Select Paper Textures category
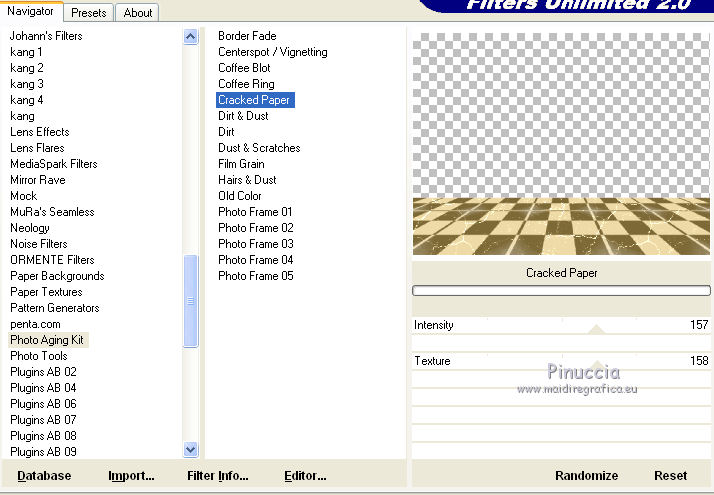The width and height of the screenshot is (714, 495). [46, 292]
